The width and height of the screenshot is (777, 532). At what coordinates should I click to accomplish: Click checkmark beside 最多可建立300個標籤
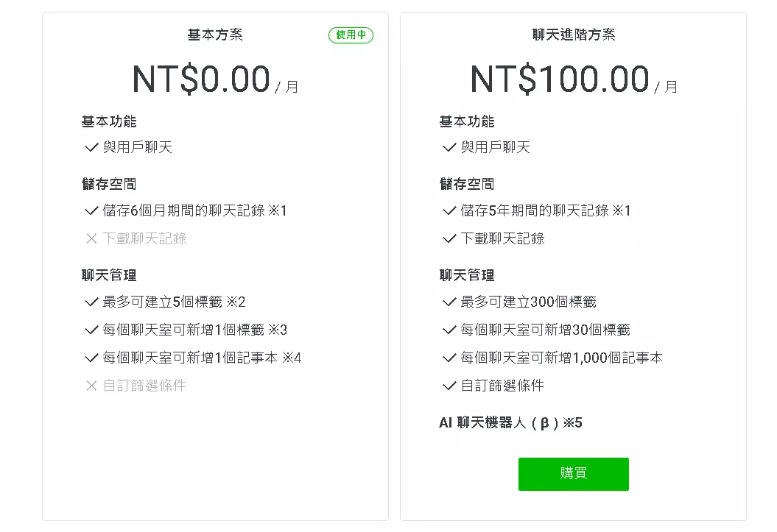pyautogui.click(x=449, y=302)
